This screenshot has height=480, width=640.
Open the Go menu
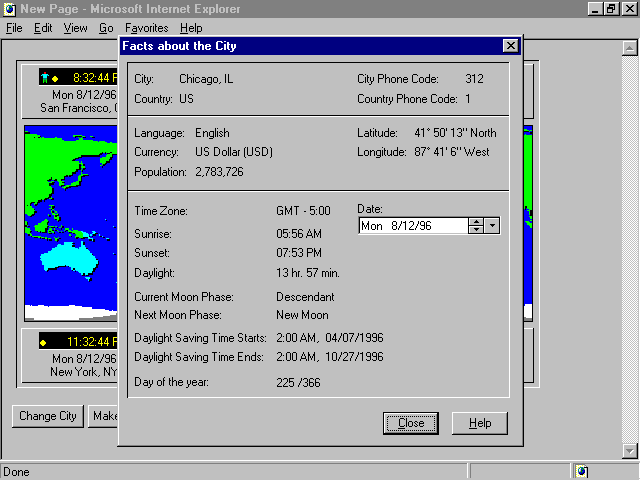click(106, 28)
